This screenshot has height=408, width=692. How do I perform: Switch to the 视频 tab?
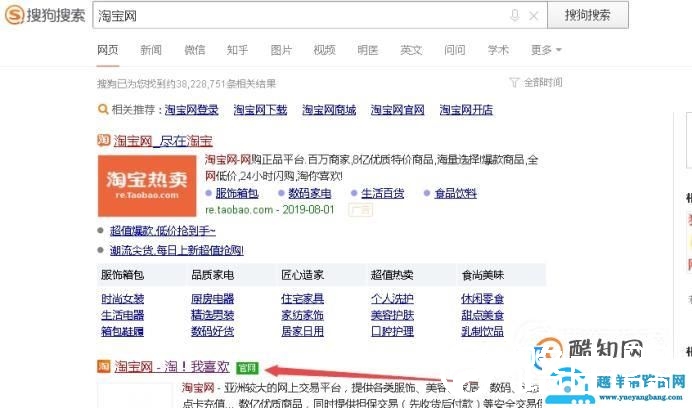[x=324, y=50]
